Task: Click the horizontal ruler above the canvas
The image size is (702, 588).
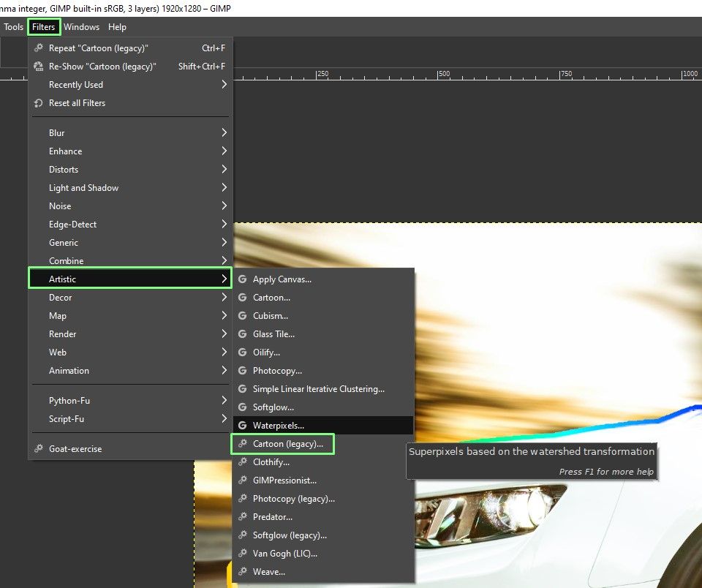Action: click(468, 74)
